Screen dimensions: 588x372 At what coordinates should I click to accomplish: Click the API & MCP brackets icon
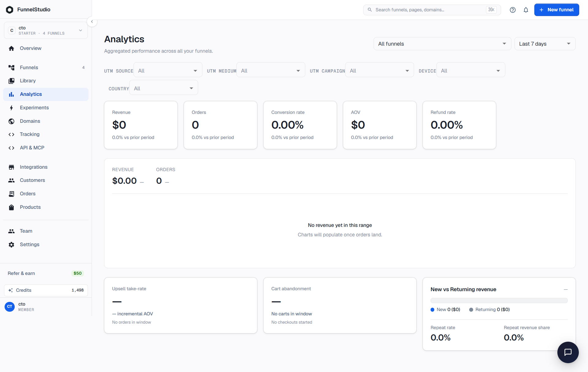click(x=11, y=148)
